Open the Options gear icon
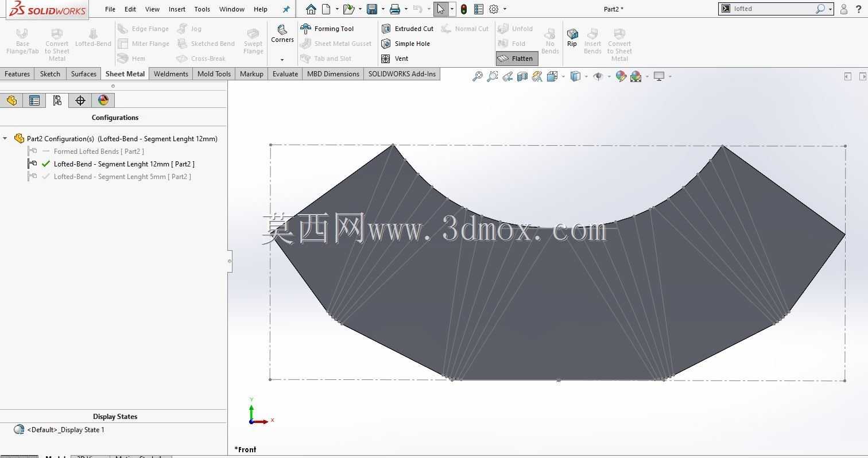This screenshot has height=458, width=868. point(494,9)
